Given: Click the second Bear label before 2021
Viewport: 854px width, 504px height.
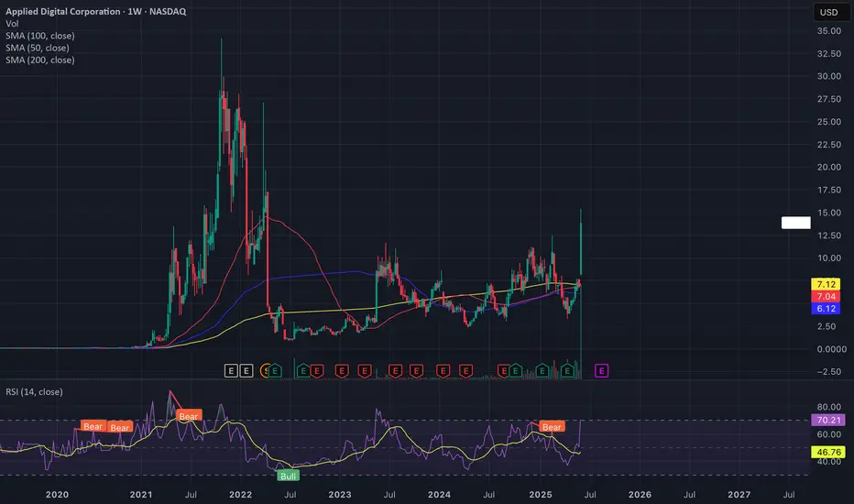Looking at the screenshot, I should click(120, 427).
